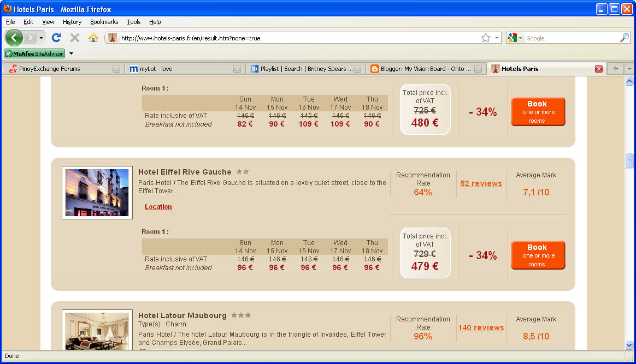Viewport: 636px width, 364px height.
Task: Stop loading the page
Action: [74, 37]
